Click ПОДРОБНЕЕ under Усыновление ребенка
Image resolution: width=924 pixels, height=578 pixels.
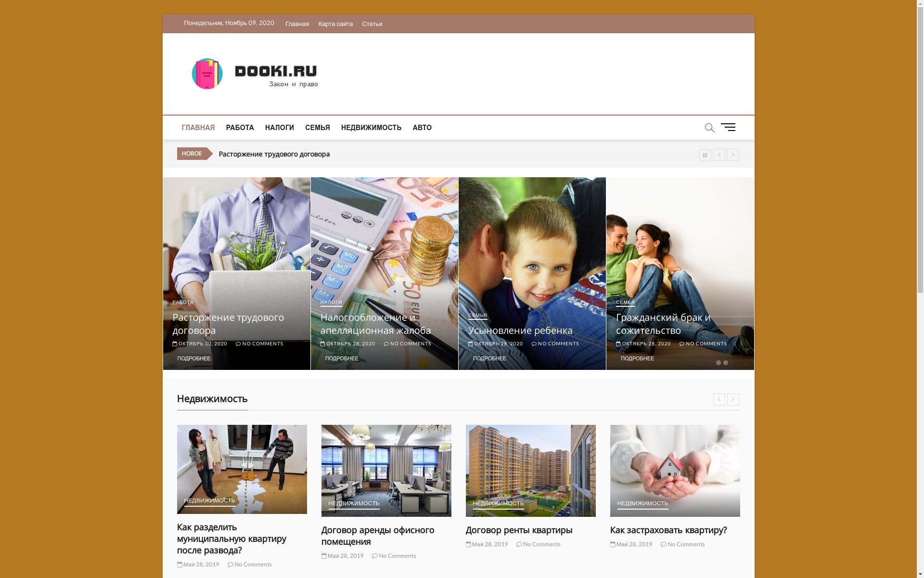click(x=489, y=358)
